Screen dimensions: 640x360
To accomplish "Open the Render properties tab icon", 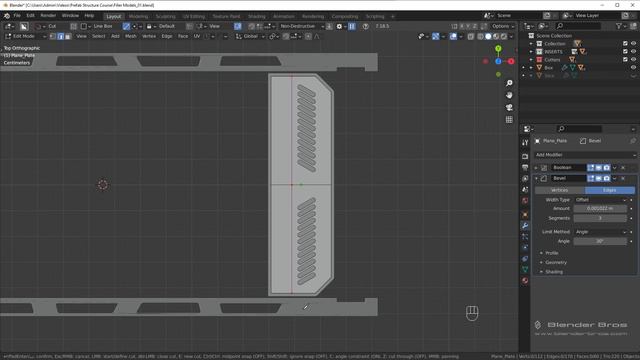I will tap(525, 156).
